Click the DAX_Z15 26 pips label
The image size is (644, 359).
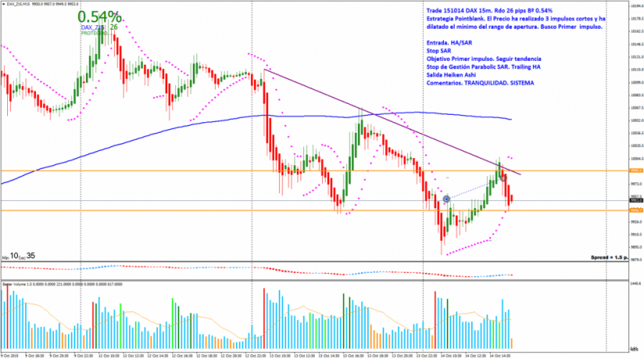[x=99, y=27]
